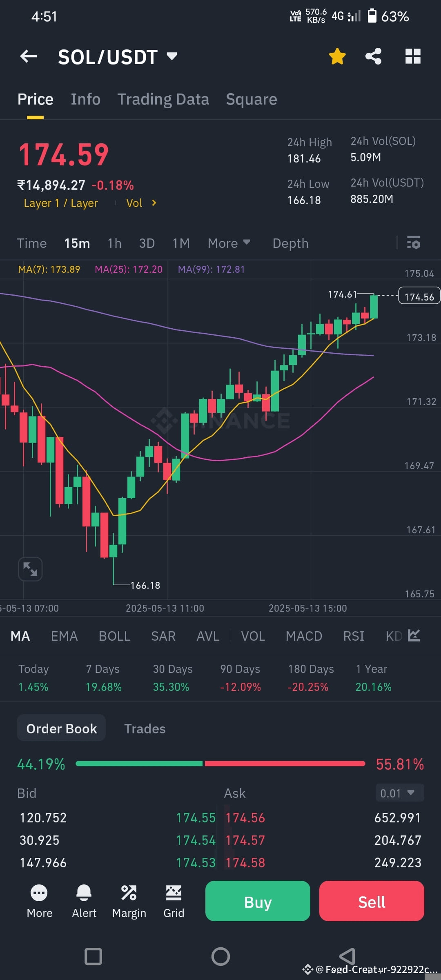The image size is (441, 980).
Task: Open the Margin trading icon
Action: point(129,902)
